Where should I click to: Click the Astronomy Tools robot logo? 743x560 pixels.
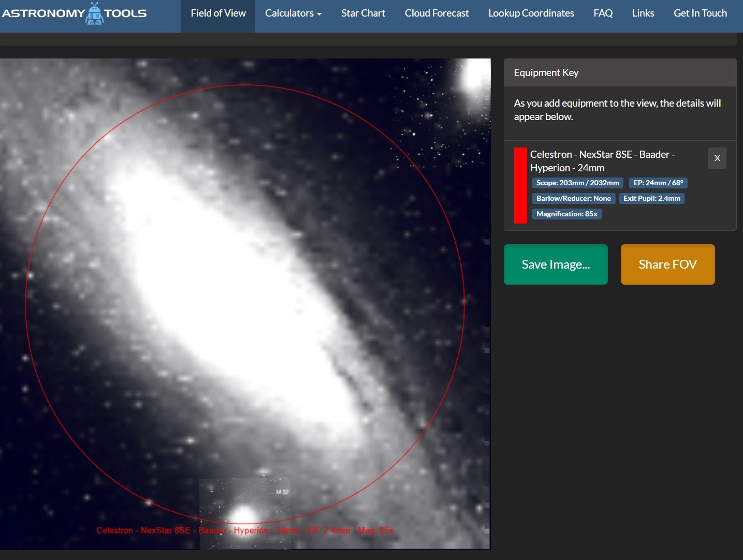[x=74, y=13]
